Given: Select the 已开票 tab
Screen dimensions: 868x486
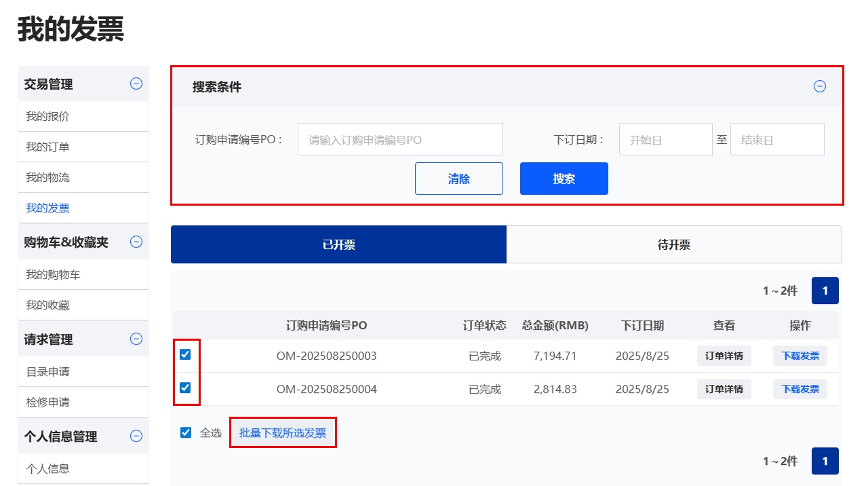Looking at the screenshot, I should click(338, 244).
